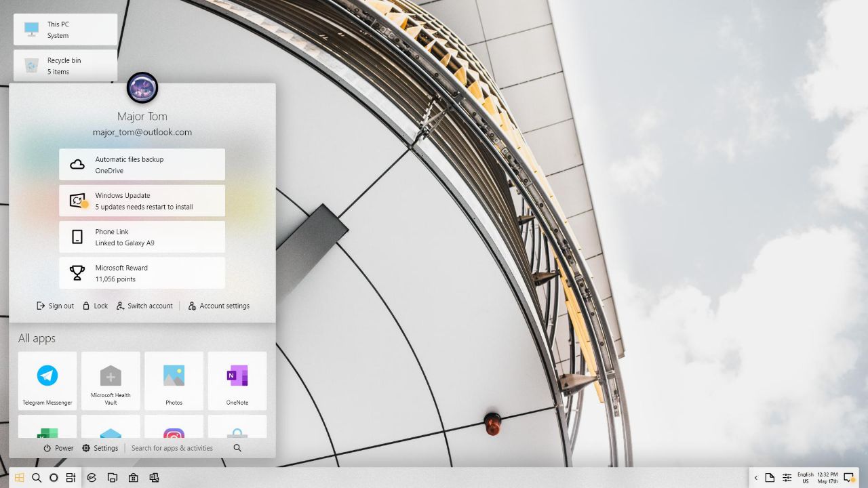The height and width of the screenshot is (488, 868).
Task: Click the OneDrive cloud icon
Action: (77, 165)
